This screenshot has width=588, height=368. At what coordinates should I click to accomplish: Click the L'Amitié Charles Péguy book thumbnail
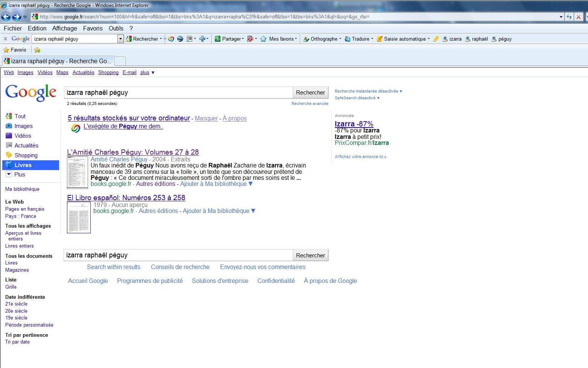[77, 172]
